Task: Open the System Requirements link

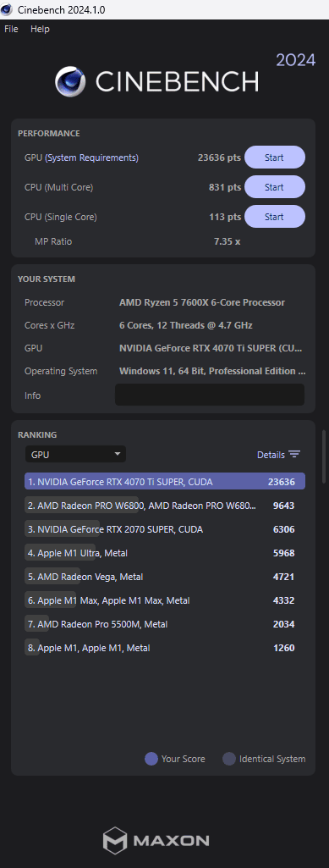Action: (x=92, y=158)
